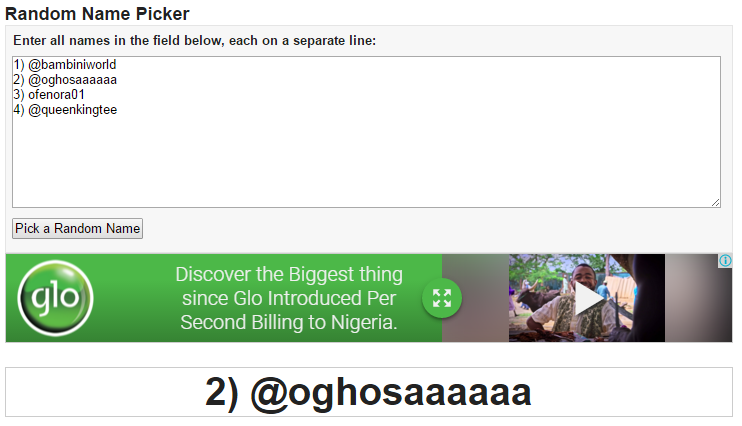This screenshot has height=426, width=742.
Task: Play the Glo ad video
Action: (588, 299)
